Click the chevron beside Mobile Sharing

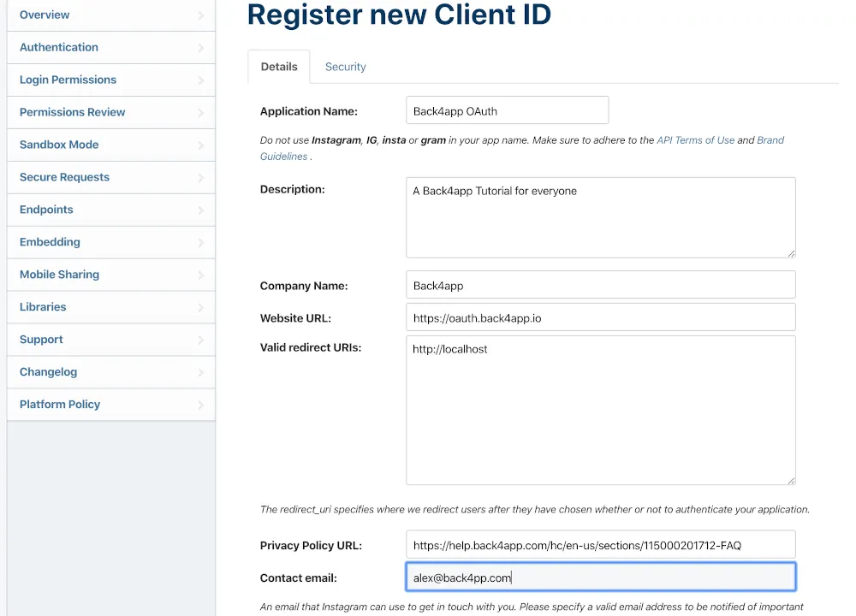click(201, 275)
